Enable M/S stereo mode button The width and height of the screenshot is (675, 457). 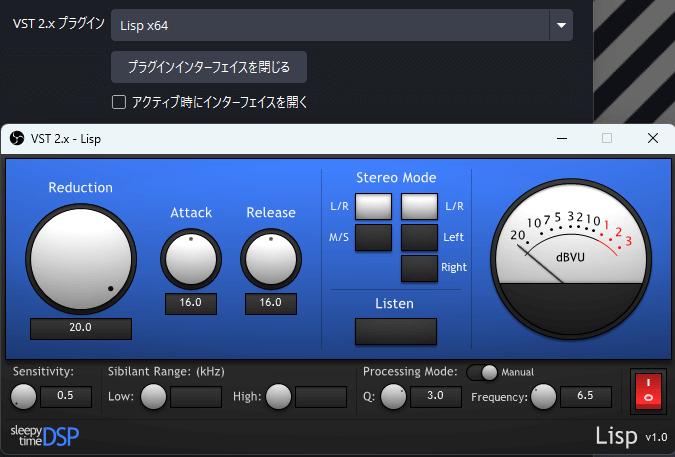click(374, 238)
